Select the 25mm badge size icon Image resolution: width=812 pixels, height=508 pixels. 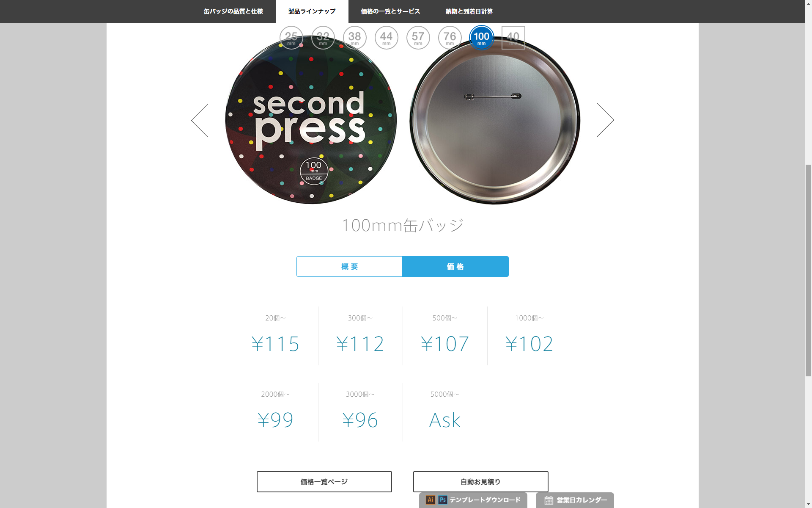[x=291, y=38]
